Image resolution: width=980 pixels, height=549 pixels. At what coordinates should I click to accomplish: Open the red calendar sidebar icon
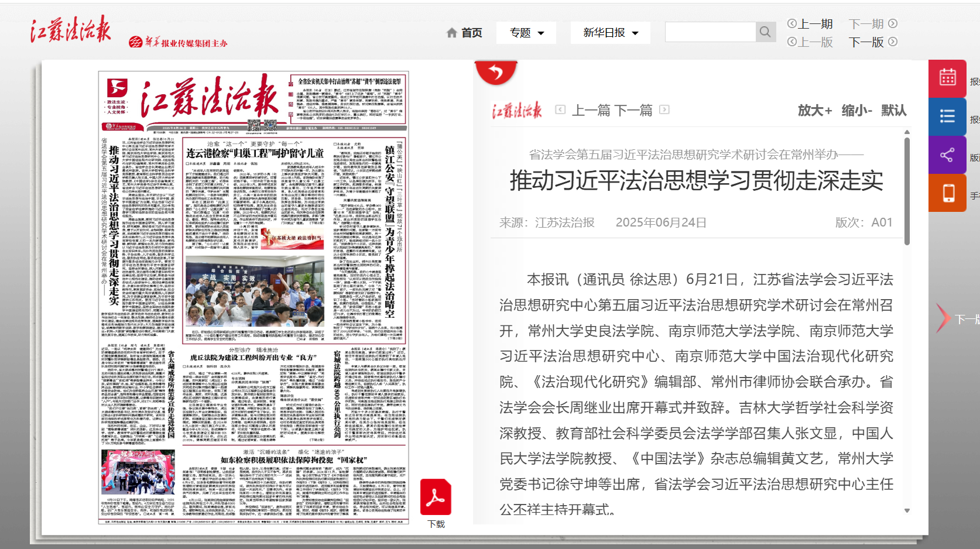[x=947, y=78]
